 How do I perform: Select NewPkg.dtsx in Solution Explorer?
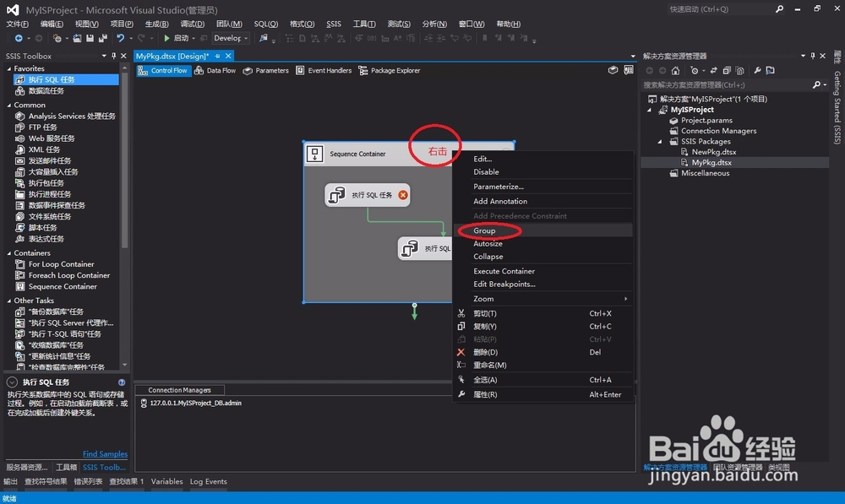[713, 152]
